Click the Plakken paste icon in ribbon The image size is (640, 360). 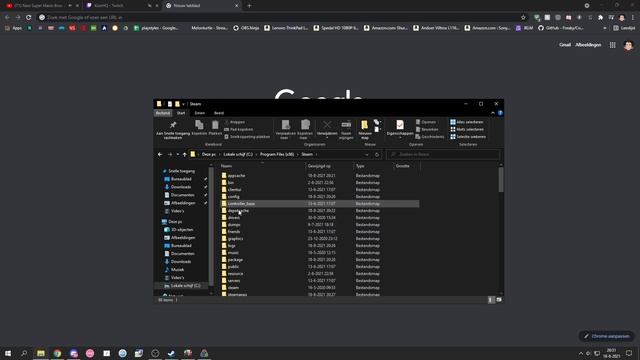click(x=215, y=124)
